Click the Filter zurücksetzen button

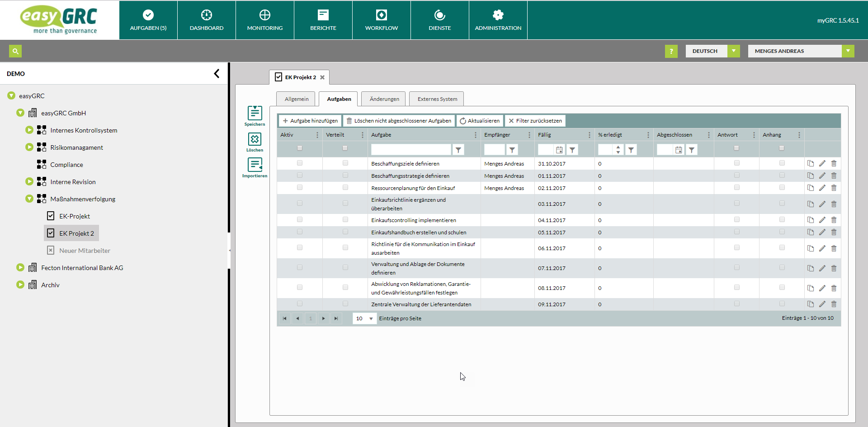[x=535, y=121]
